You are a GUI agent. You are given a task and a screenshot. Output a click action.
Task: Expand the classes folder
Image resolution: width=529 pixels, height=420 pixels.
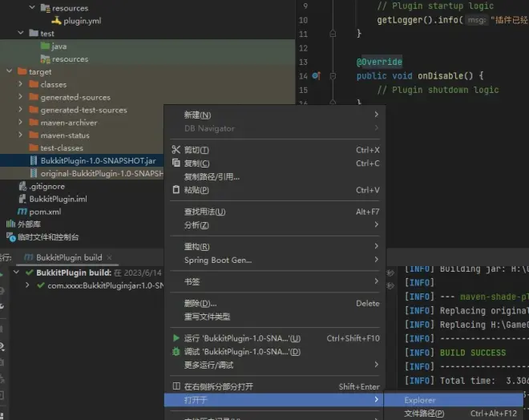[20, 83]
